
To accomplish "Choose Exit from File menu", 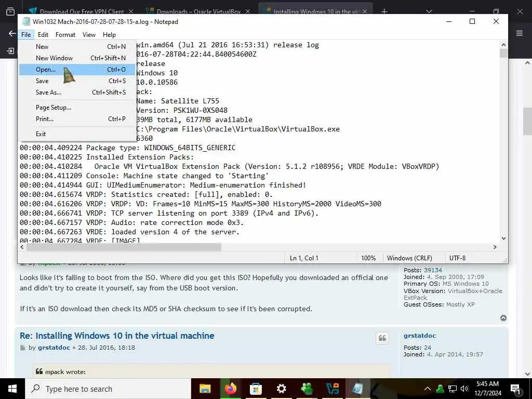I will pos(77,134).
